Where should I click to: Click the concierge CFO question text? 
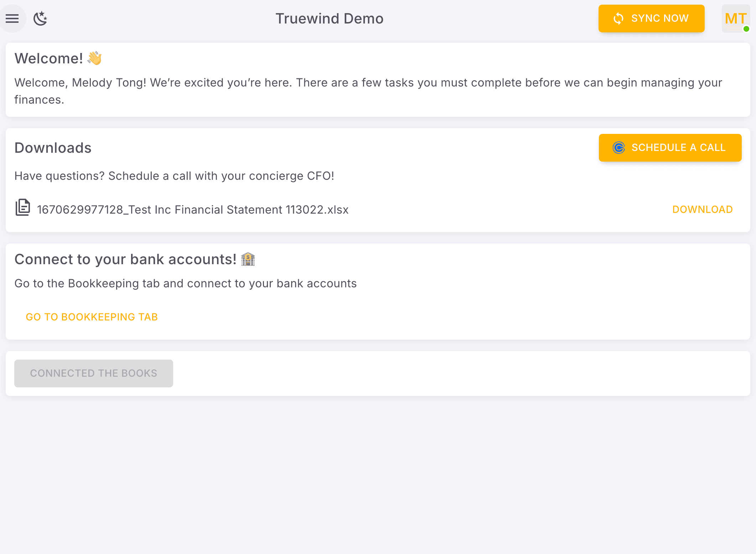point(174,176)
